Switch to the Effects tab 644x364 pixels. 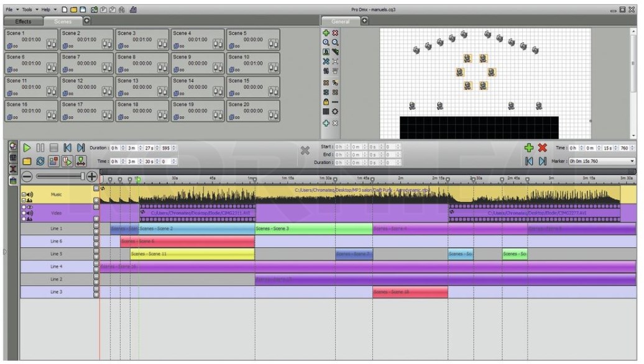click(23, 20)
